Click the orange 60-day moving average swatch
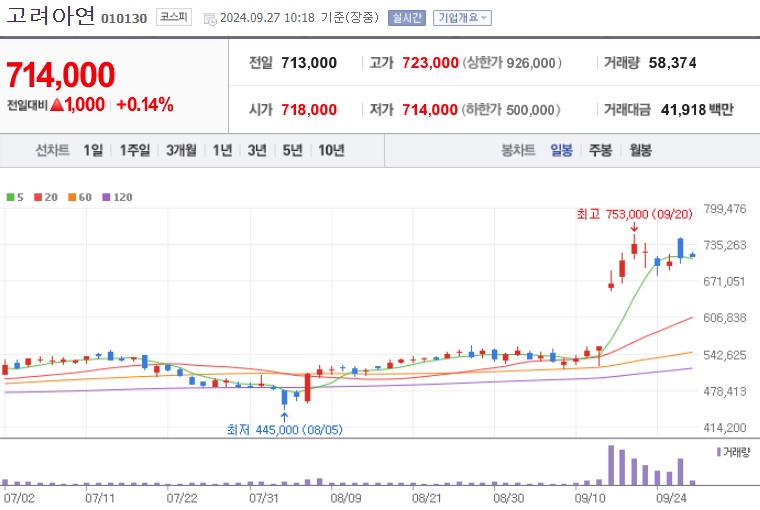Viewport: 760px width, 510px height. [72, 197]
